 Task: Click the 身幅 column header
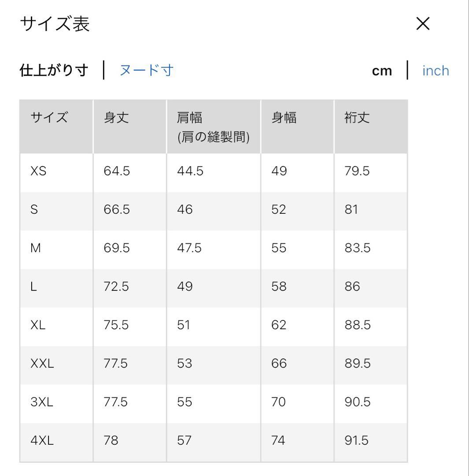(x=284, y=118)
